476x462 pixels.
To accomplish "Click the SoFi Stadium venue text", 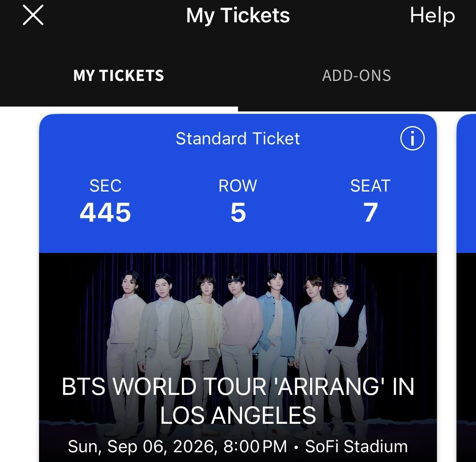I will point(356,446).
